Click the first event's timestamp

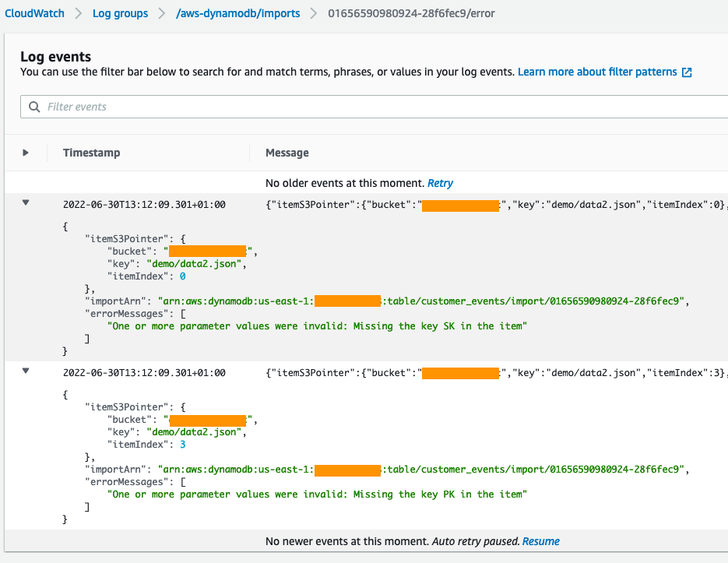tap(144, 205)
